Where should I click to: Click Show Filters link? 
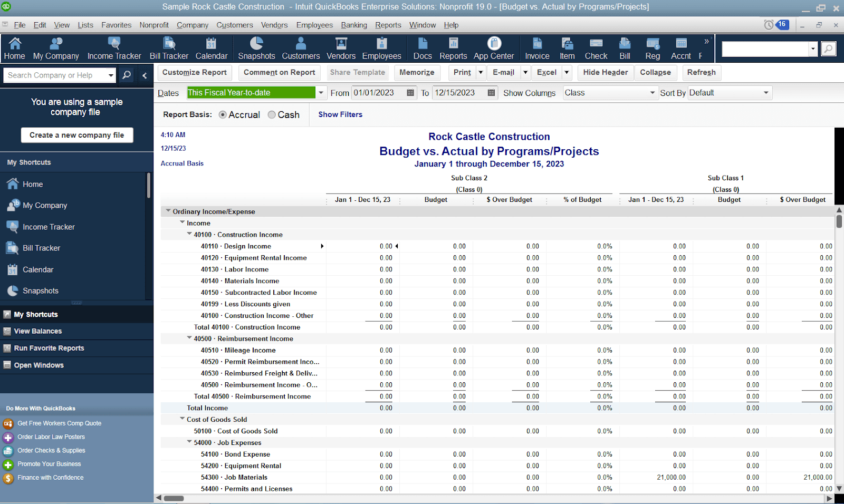click(x=340, y=114)
